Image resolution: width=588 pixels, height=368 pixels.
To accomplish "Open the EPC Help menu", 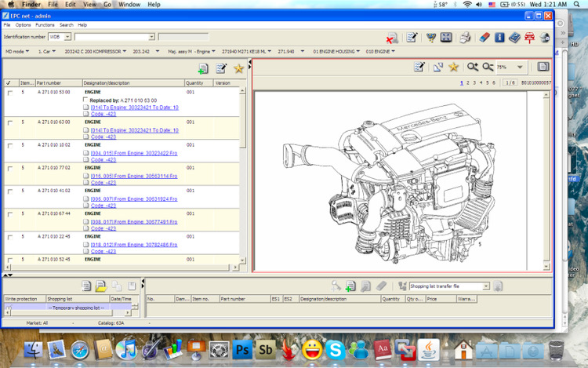I will pyautogui.click(x=82, y=25).
